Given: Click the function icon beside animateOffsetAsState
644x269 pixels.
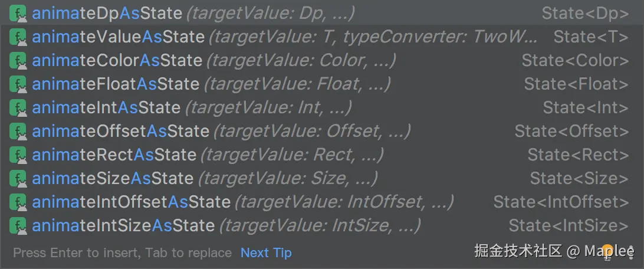Looking at the screenshot, I should tap(18, 132).
